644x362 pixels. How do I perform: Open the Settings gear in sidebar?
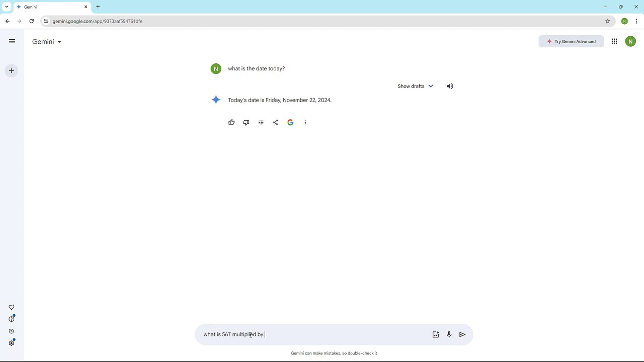12,343
